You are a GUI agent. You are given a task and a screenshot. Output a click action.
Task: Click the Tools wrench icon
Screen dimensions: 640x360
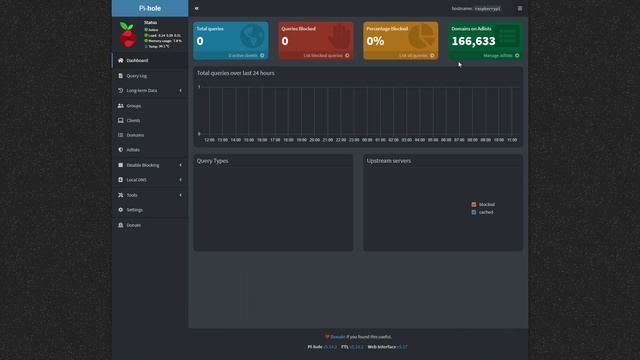coord(120,195)
